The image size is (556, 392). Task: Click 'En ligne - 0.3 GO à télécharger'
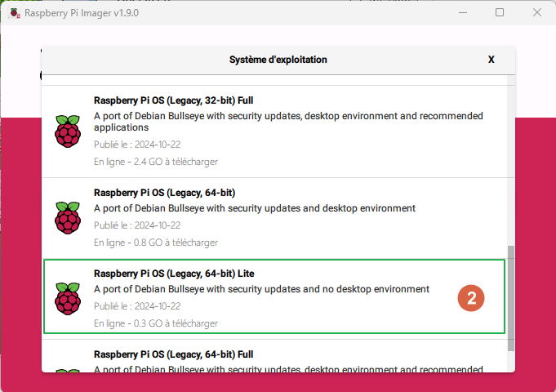tap(156, 323)
